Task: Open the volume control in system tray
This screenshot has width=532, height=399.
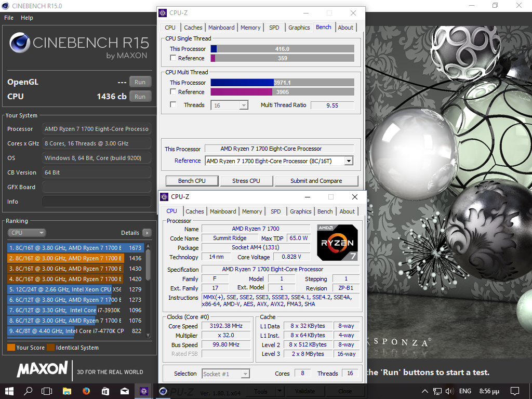Action: click(449, 391)
